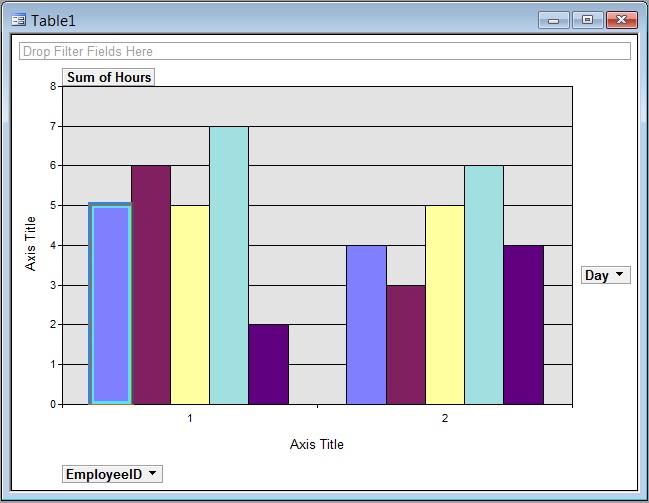Screen dimensions: 649x503
Task: Select the horizontal Axis Title label
Action: tap(317, 444)
